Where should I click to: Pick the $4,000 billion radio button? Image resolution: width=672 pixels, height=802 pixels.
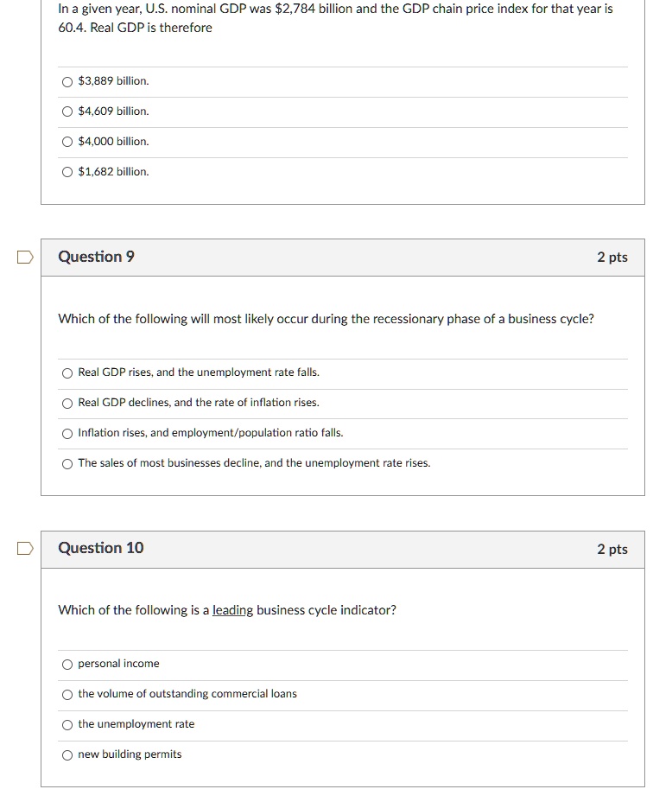67,142
